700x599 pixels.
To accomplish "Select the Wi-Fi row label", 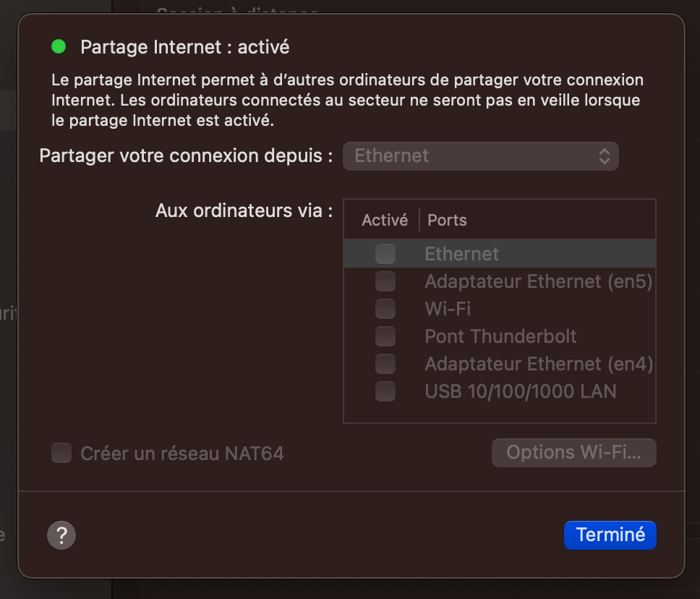I will tap(448, 309).
